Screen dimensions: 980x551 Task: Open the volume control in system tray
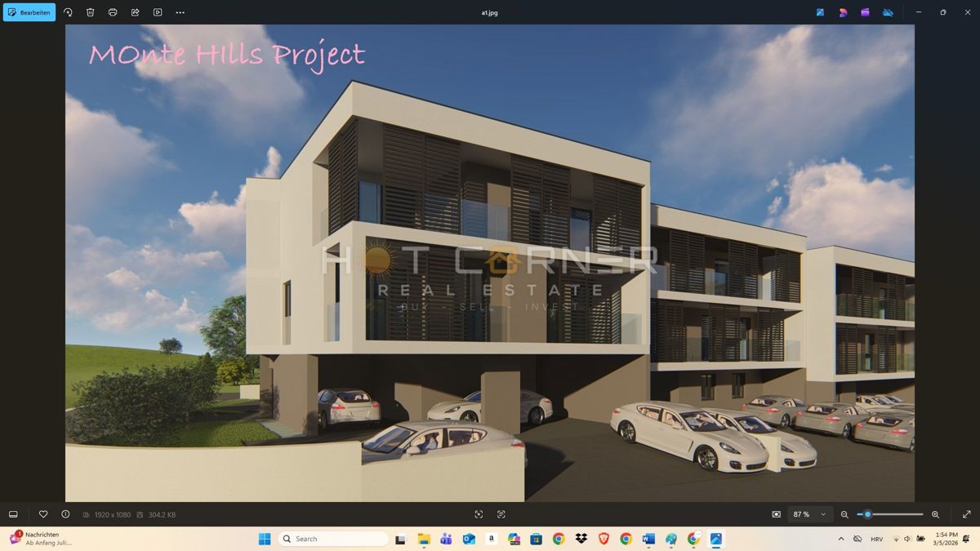point(908,539)
